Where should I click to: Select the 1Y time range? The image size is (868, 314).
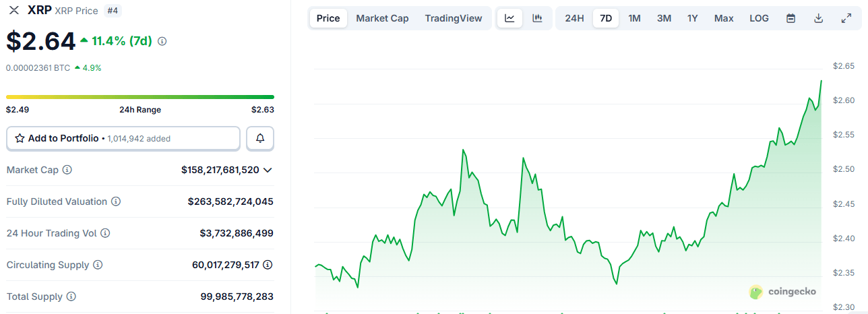tap(693, 18)
